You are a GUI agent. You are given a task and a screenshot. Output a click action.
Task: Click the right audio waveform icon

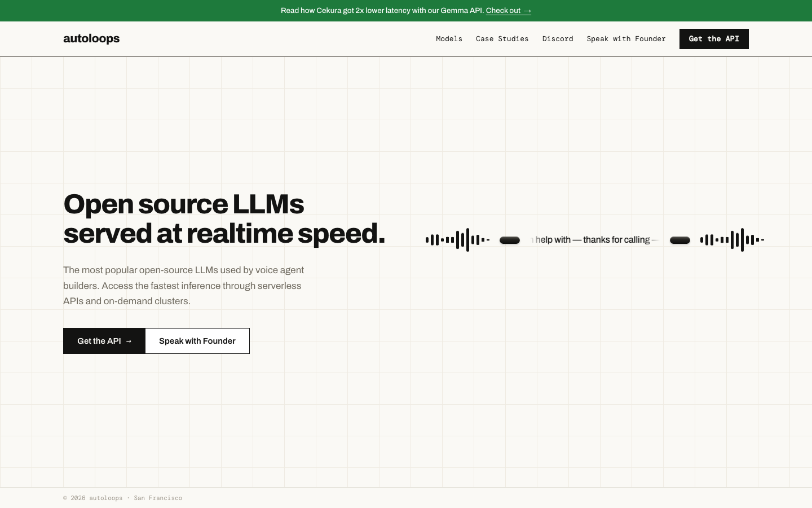(x=732, y=240)
